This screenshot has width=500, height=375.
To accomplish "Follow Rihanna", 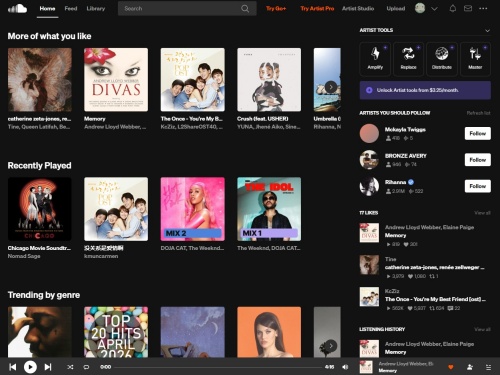I will click(x=478, y=186).
